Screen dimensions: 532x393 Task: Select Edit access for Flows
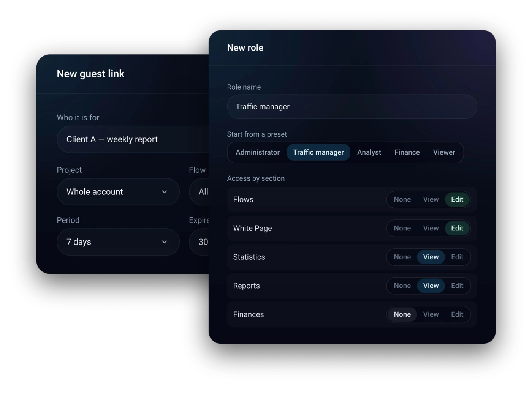tap(457, 199)
